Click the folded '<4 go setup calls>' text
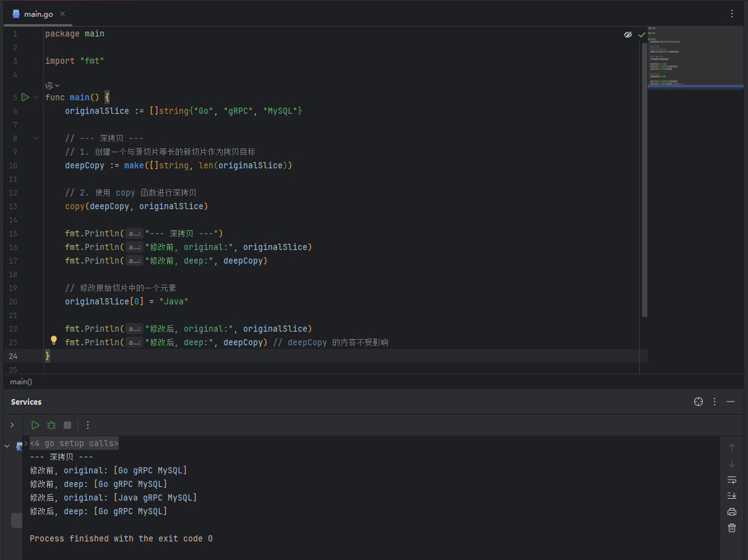 point(74,443)
